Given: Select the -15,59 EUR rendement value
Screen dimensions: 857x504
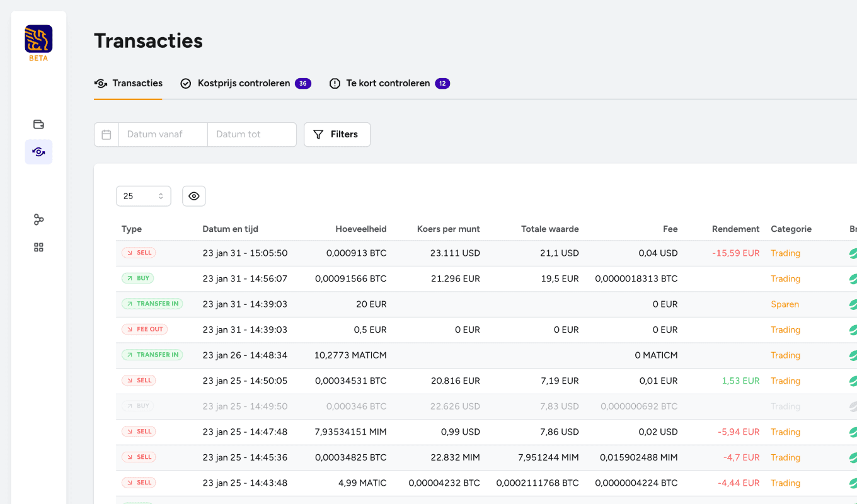Looking at the screenshot, I should pyautogui.click(x=736, y=253).
